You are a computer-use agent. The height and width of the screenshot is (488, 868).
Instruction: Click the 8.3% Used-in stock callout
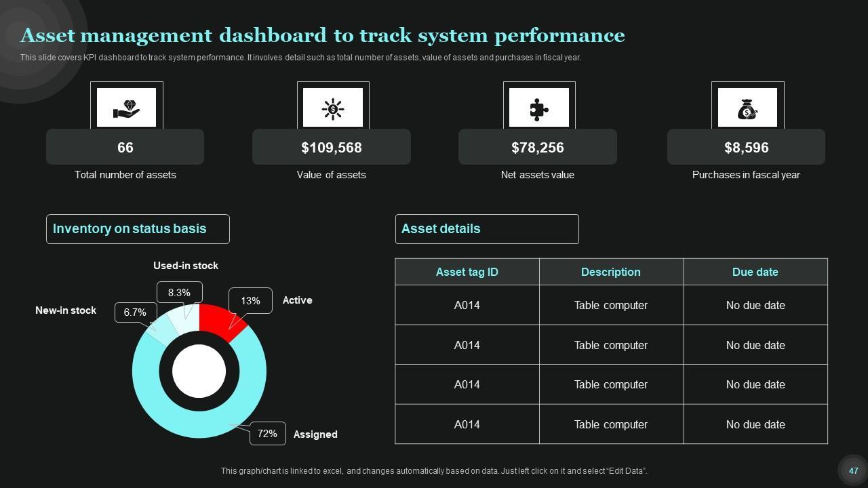point(179,293)
